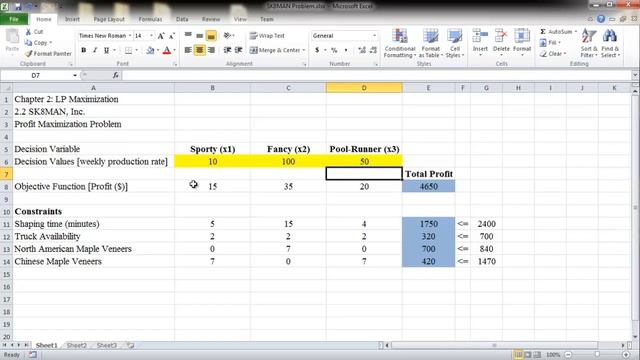Click the Orientation icon
Screen dimensions: 640x360
[x=228, y=36]
